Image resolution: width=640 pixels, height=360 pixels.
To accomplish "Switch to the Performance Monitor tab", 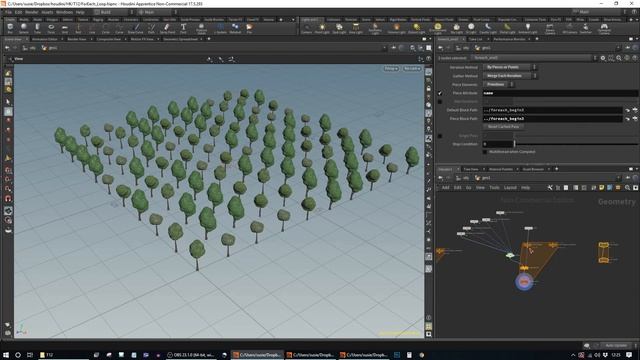I will [509, 39].
